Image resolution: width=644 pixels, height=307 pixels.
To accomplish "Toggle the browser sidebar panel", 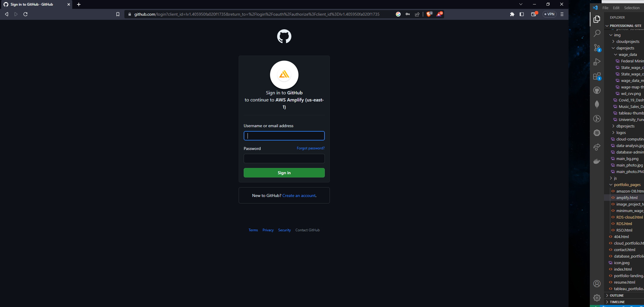I will point(522,14).
